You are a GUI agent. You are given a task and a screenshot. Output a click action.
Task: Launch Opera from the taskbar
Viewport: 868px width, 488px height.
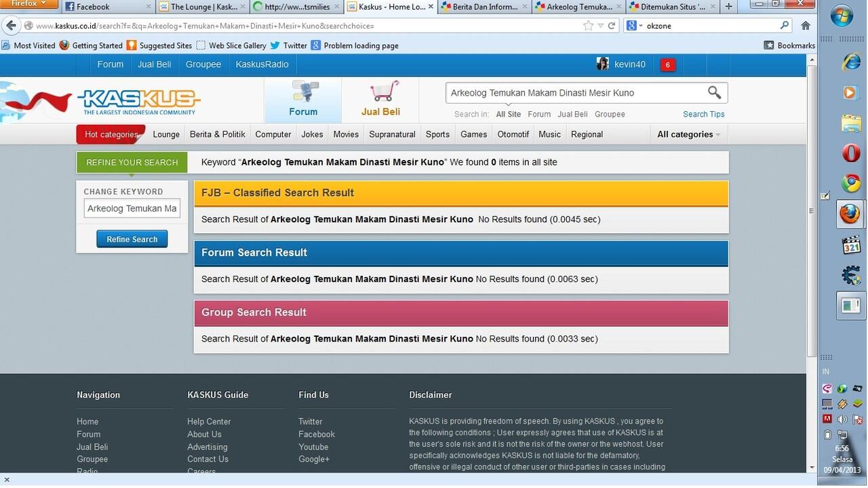click(851, 153)
